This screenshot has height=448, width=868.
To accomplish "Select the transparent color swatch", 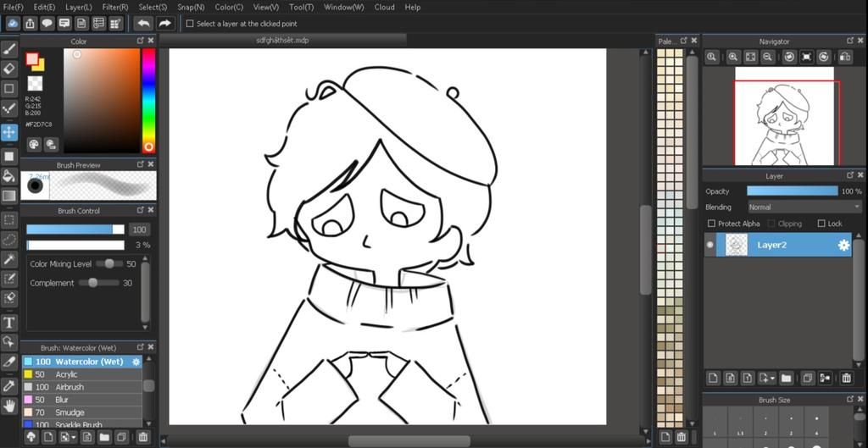I will pyautogui.click(x=35, y=84).
